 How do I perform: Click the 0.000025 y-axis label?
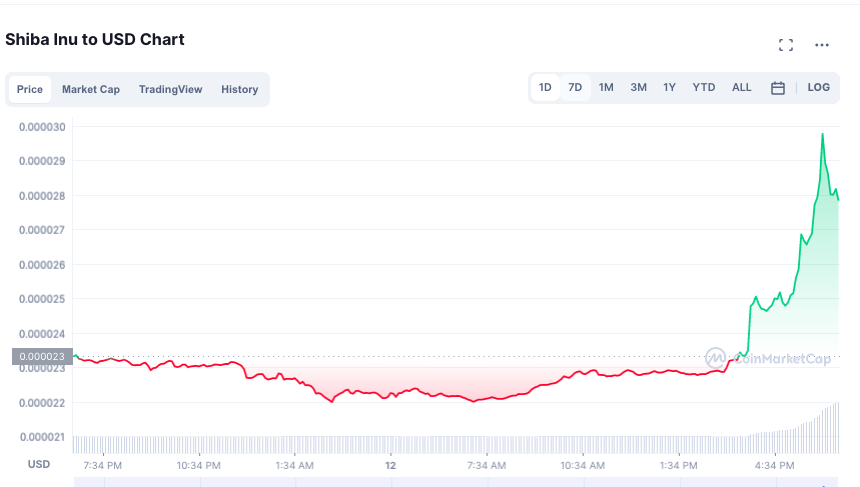tap(42, 299)
